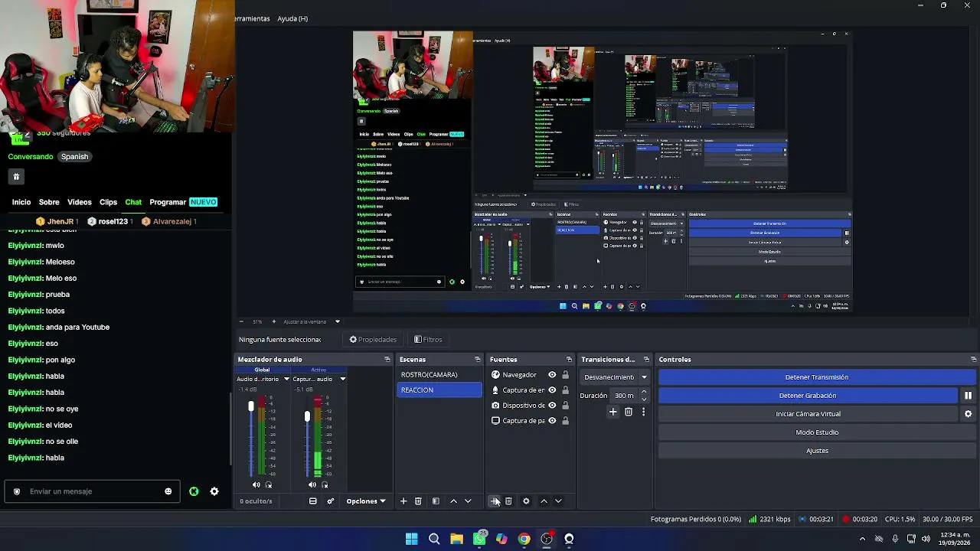Add a new scene with plus icon

pyautogui.click(x=403, y=501)
